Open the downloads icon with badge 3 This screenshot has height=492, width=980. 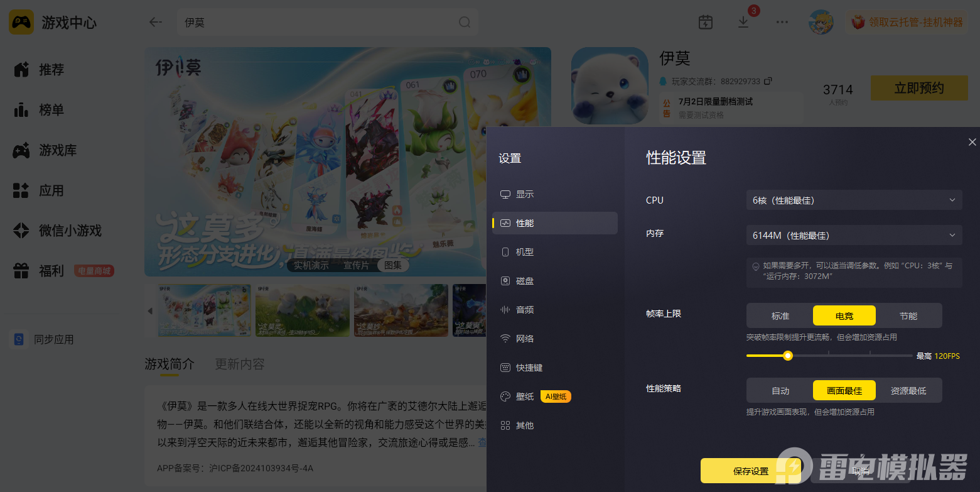point(743,22)
